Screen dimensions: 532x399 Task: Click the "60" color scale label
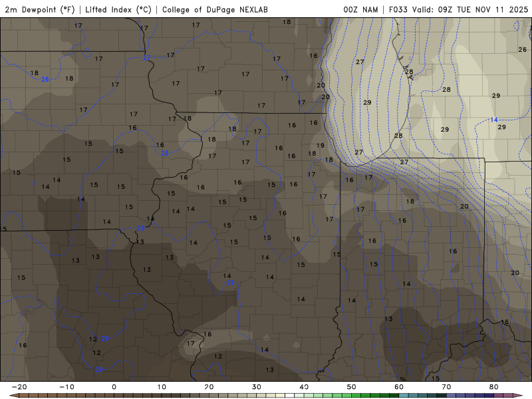pos(399,387)
